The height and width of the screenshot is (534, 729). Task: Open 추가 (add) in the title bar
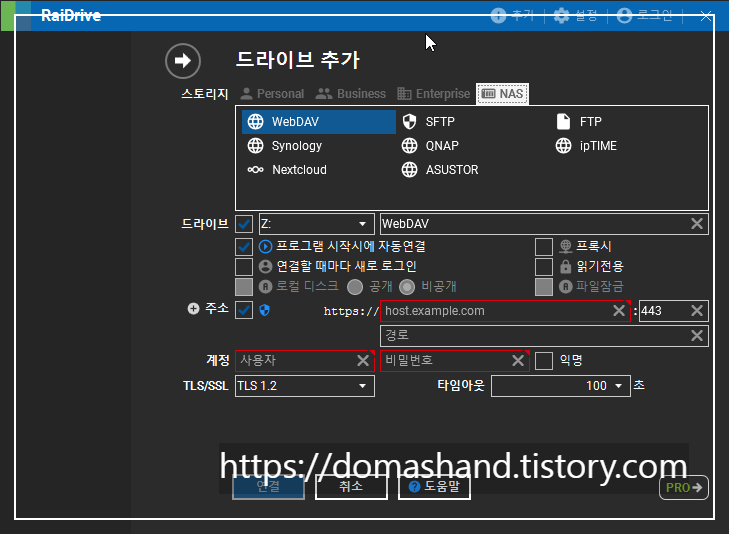coord(512,16)
